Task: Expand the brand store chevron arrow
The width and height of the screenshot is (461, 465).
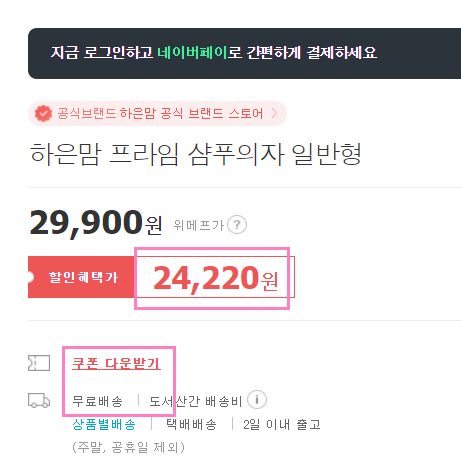Action: [x=274, y=113]
